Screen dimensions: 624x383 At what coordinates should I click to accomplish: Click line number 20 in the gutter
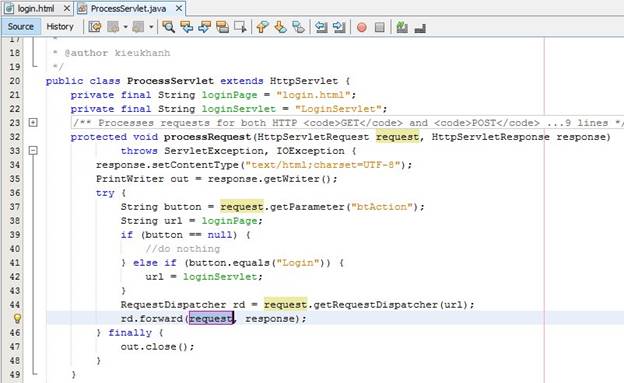[15, 81]
